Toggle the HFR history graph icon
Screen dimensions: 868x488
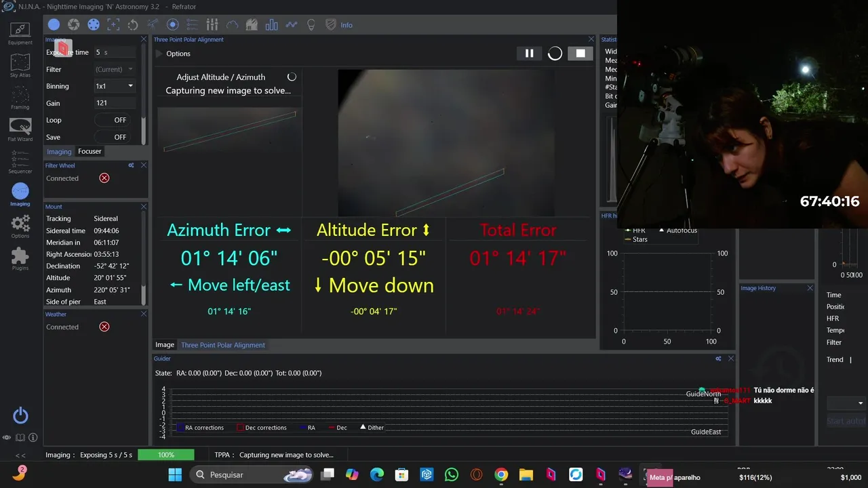click(292, 25)
